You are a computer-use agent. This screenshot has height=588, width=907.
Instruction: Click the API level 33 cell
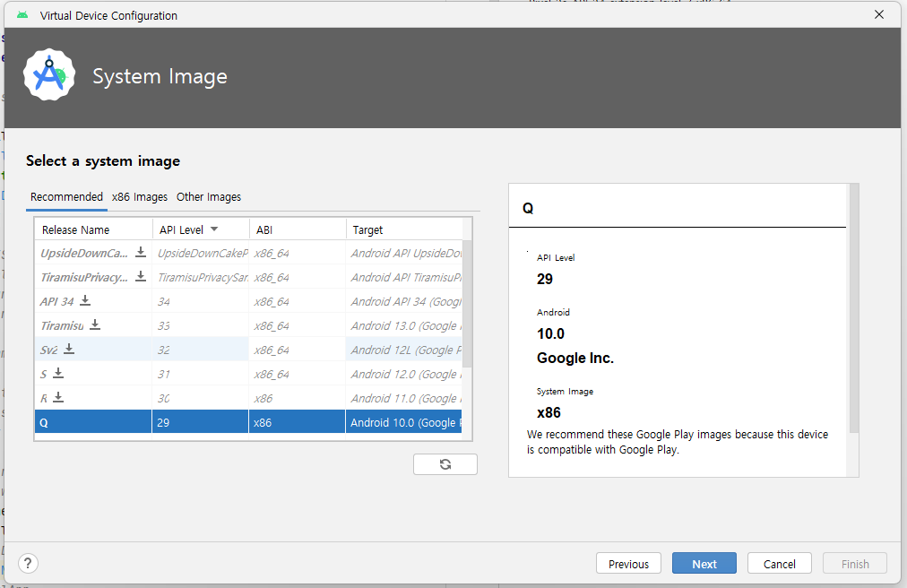click(x=200, y=325)
